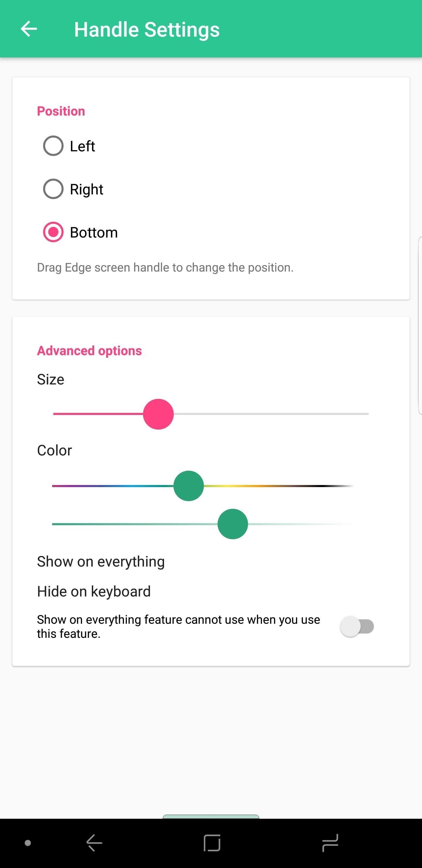Tap the Position section heading
This screenshot has height=868, width=422.
tap(61, 111)
